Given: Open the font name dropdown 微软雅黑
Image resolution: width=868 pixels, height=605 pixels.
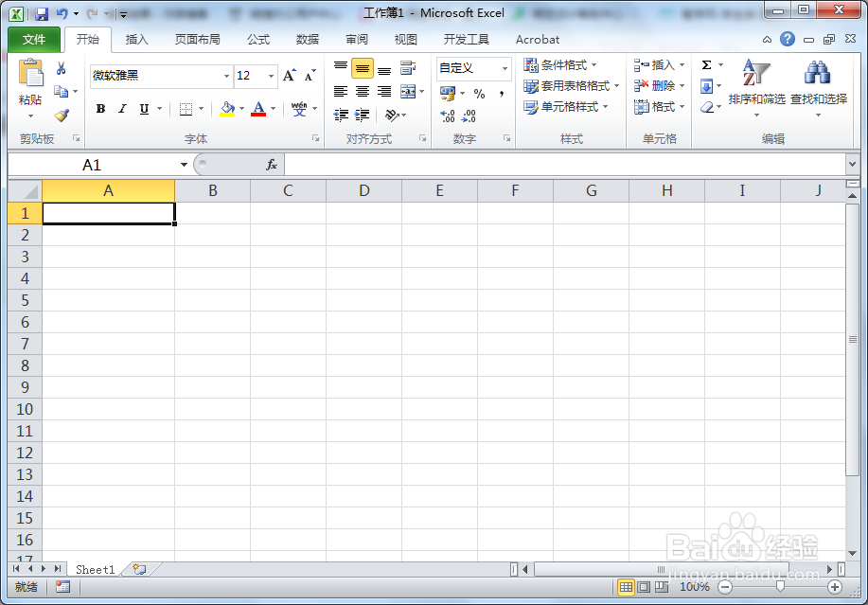Looking at the screenshot, I should 226,76.
